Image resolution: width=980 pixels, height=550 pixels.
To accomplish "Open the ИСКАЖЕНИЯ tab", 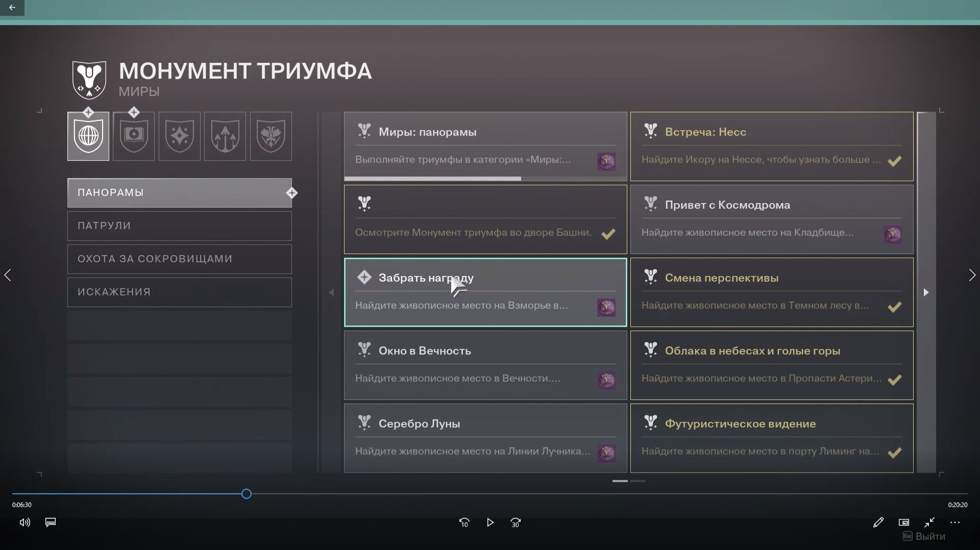I will click(180, 292).
